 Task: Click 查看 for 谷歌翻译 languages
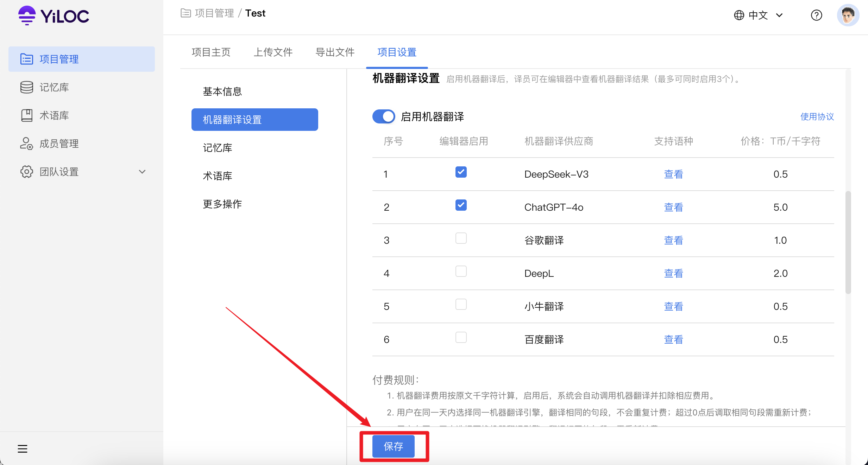(673, 240)
